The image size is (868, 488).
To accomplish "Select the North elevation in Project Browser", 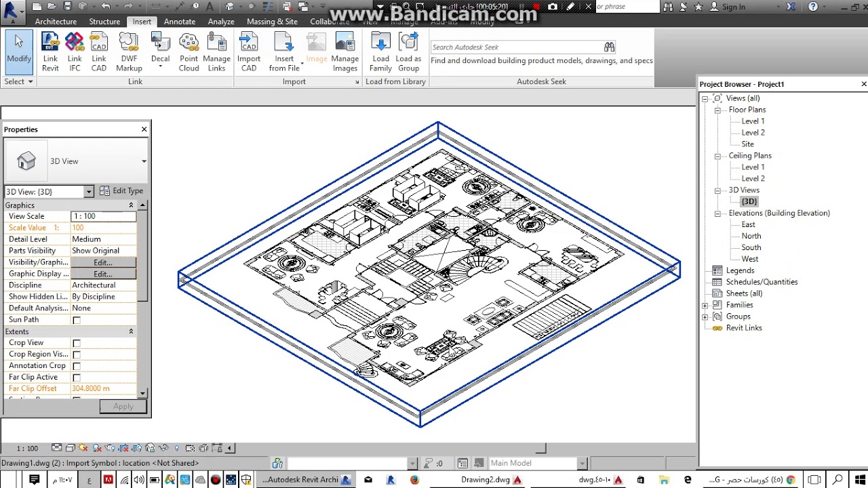I will pyautogui.click(x=751, y=236).
